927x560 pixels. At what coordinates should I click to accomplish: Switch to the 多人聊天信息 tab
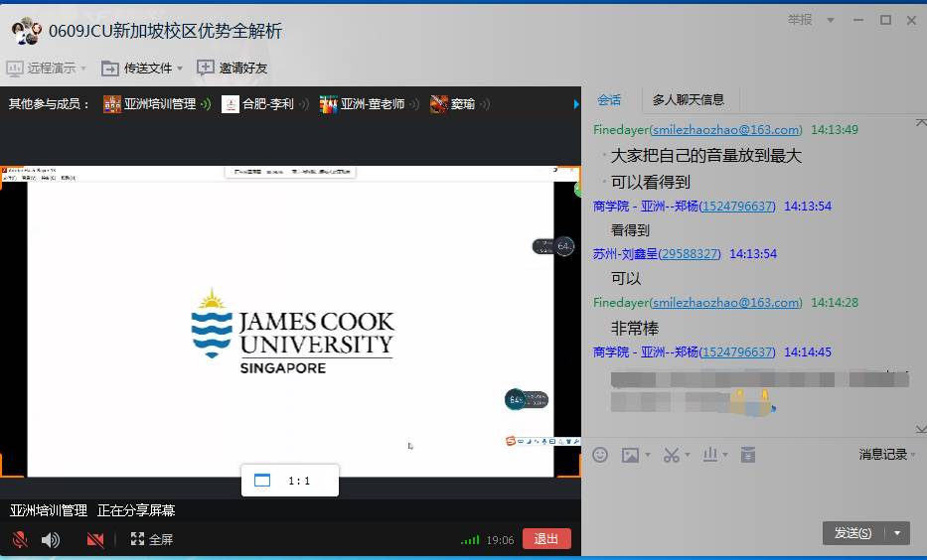click(x=689, y=99)
